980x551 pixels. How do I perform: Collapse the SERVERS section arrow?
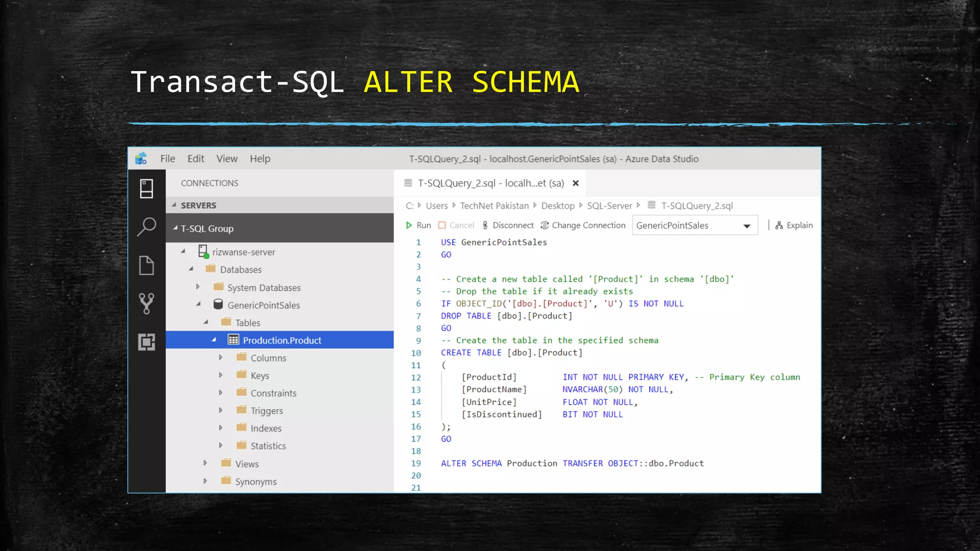point(174,205)
